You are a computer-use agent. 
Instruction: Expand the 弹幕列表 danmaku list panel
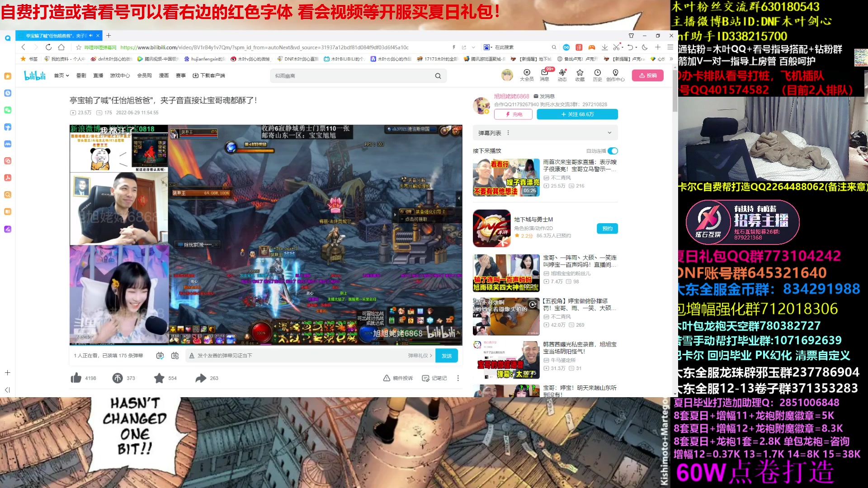pos(609,132)
